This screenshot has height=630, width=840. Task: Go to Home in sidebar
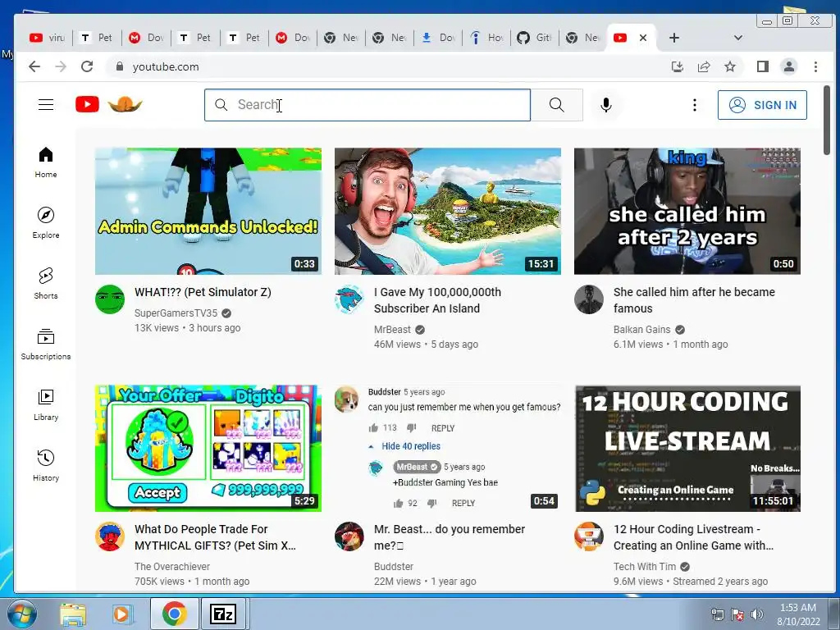coord(46,162)
